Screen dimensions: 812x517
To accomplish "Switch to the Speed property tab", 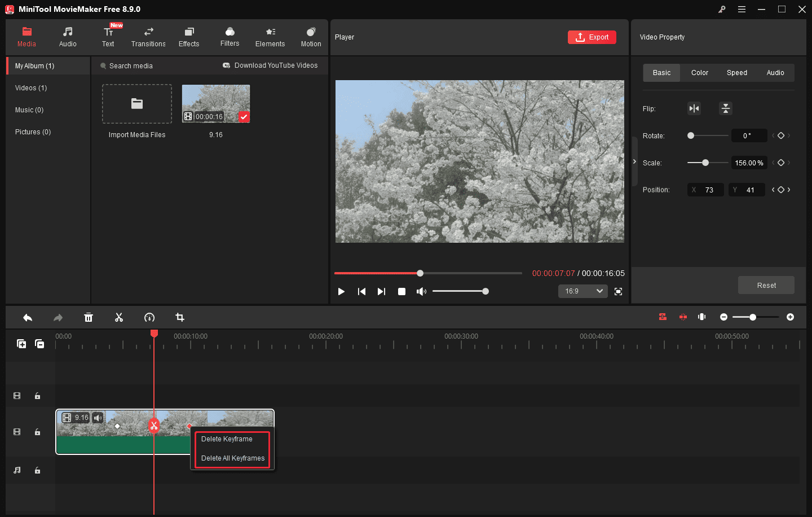I will 737,73.
